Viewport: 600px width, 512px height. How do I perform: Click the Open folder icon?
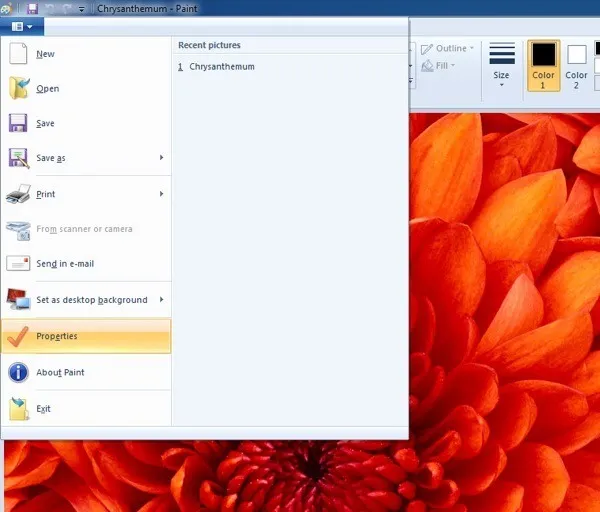(x=18, y=89)
